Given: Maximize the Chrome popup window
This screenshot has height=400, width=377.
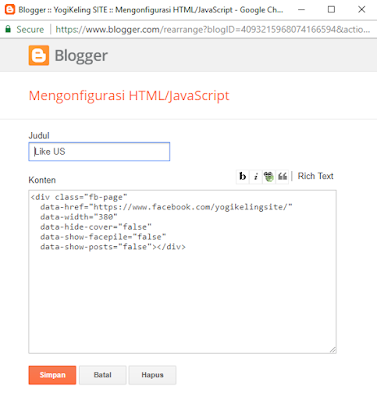Looking at the screenshot, I should [331, 9].
